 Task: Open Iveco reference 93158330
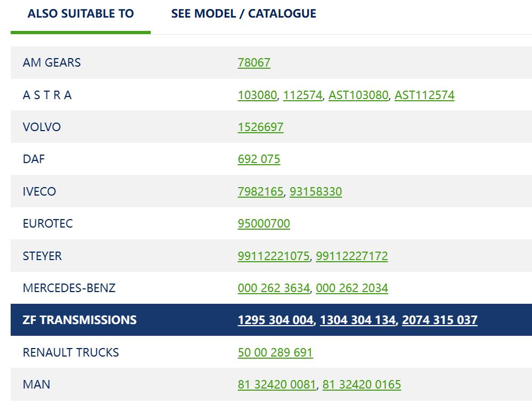coord(316,192)
